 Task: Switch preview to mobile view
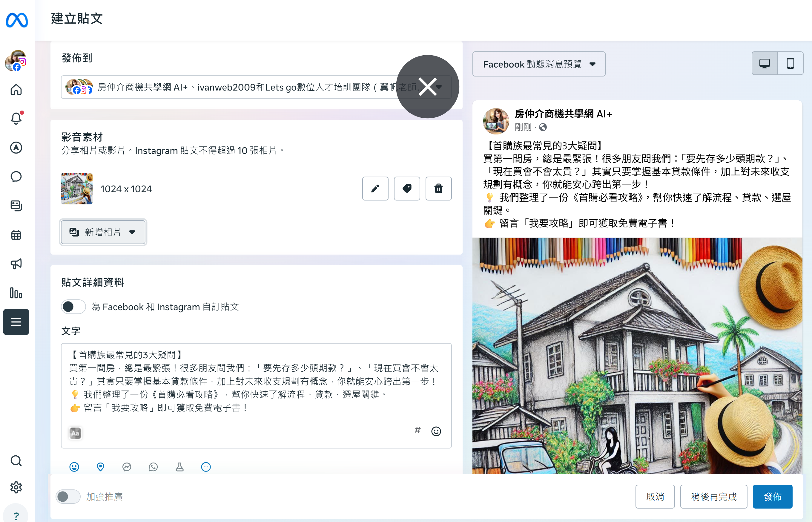790,63
